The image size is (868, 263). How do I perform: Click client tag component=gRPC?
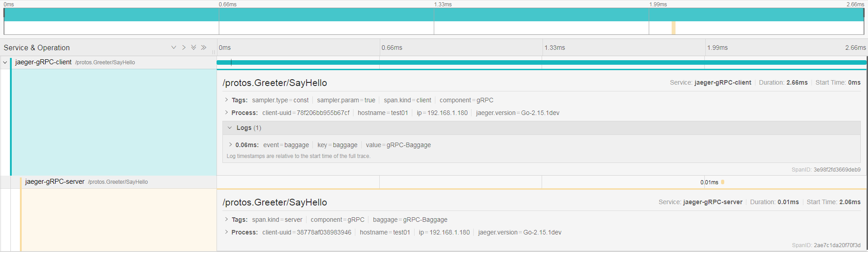[467, 100]
